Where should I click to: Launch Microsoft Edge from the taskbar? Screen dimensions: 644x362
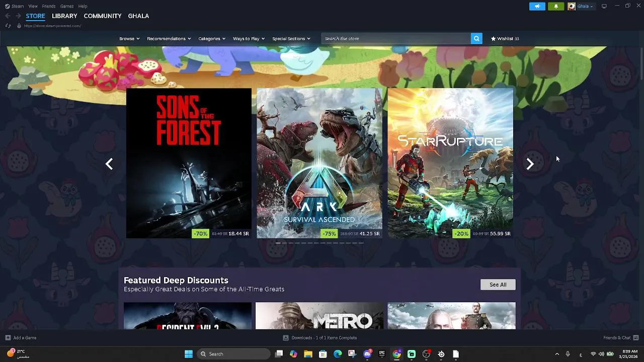click(x=338, y=354)
